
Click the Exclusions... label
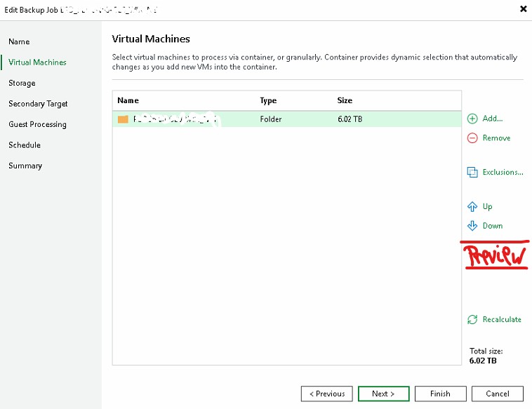(503, 173)
